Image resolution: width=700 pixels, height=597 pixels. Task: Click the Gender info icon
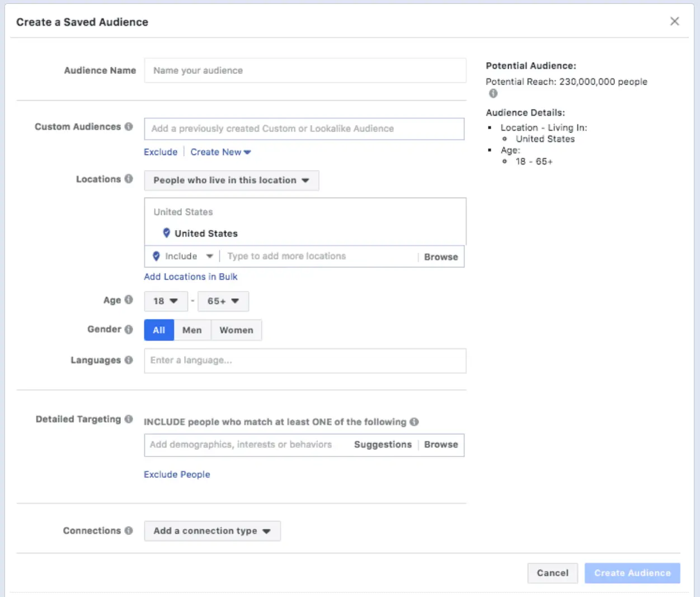click(x=129, y=329)
